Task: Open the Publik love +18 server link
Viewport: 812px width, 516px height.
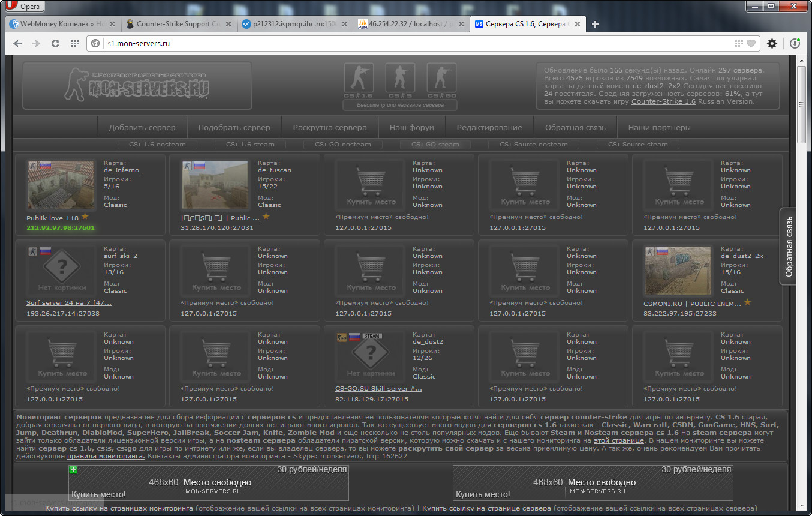Action: point(52,218)
